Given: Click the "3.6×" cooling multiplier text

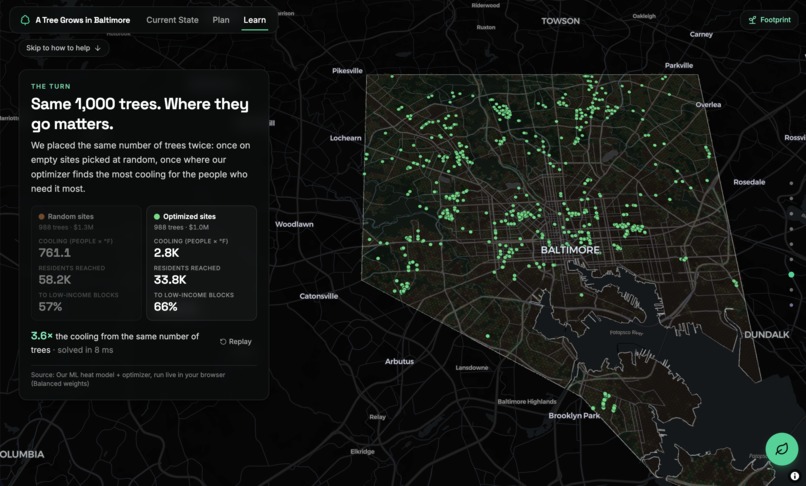Looking at the screenshot, I should [42, 336].
